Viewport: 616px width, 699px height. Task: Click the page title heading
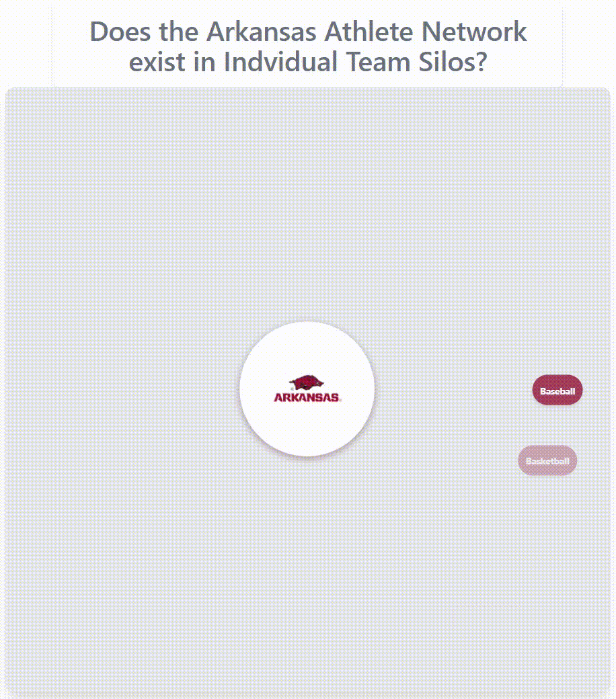[x=308, y=46]
